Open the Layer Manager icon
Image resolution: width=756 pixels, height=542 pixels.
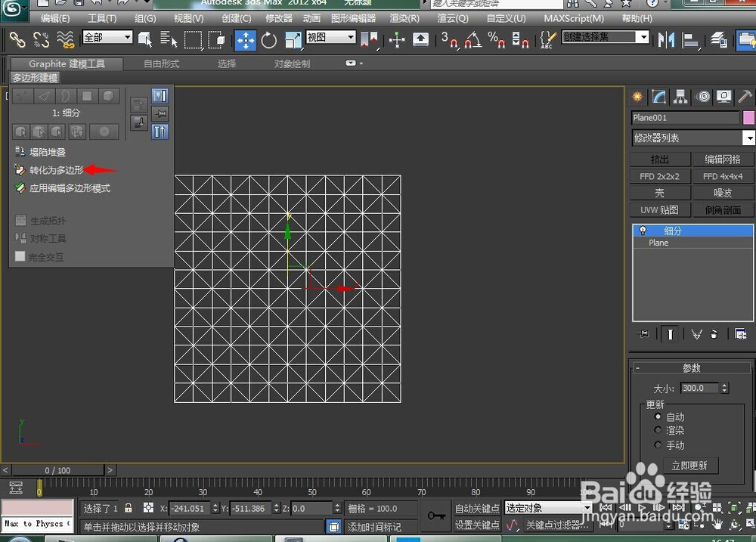click(x=719, y=39)
